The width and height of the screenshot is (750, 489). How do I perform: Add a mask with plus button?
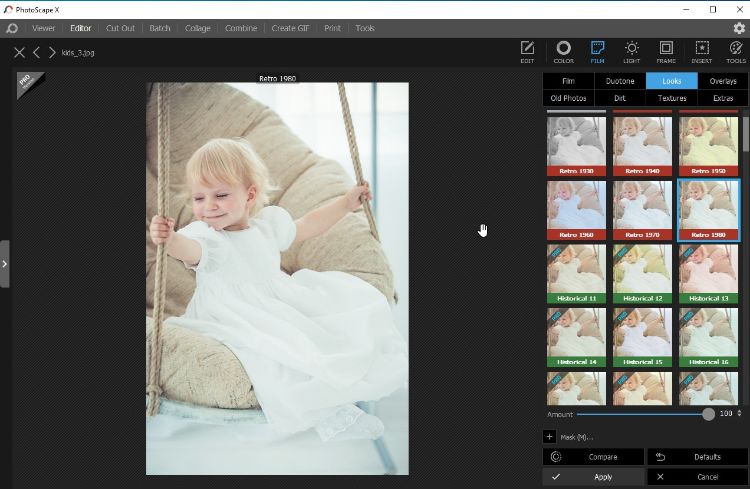click(549, 436)
